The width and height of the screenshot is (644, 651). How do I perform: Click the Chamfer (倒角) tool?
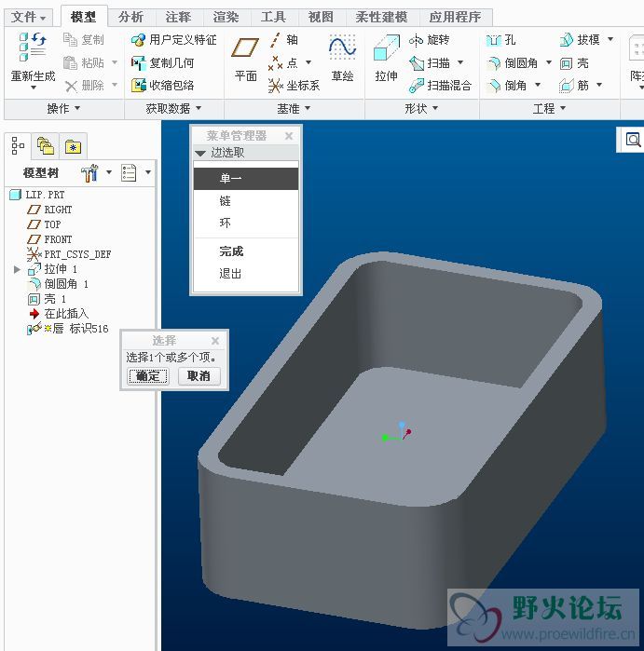pos(506,85)
